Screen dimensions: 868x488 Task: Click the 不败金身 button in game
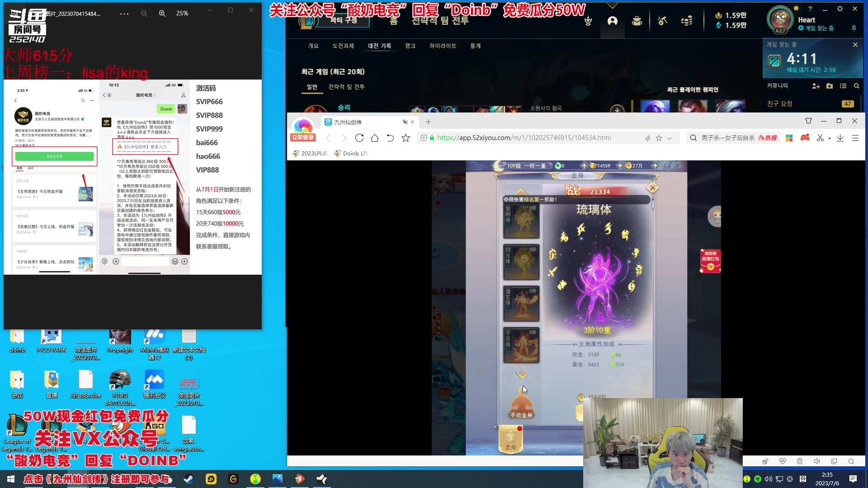pos(521,404)
